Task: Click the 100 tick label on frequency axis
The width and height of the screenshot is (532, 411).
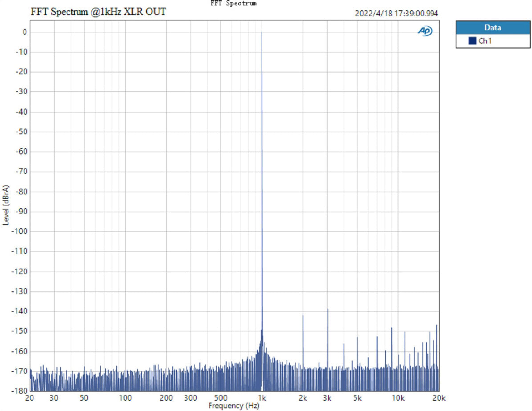Action: pyautogui.click(x=126, y=398)
